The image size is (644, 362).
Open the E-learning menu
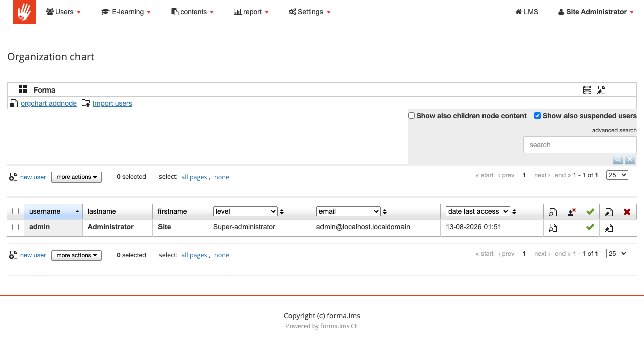tap(126, 12)
